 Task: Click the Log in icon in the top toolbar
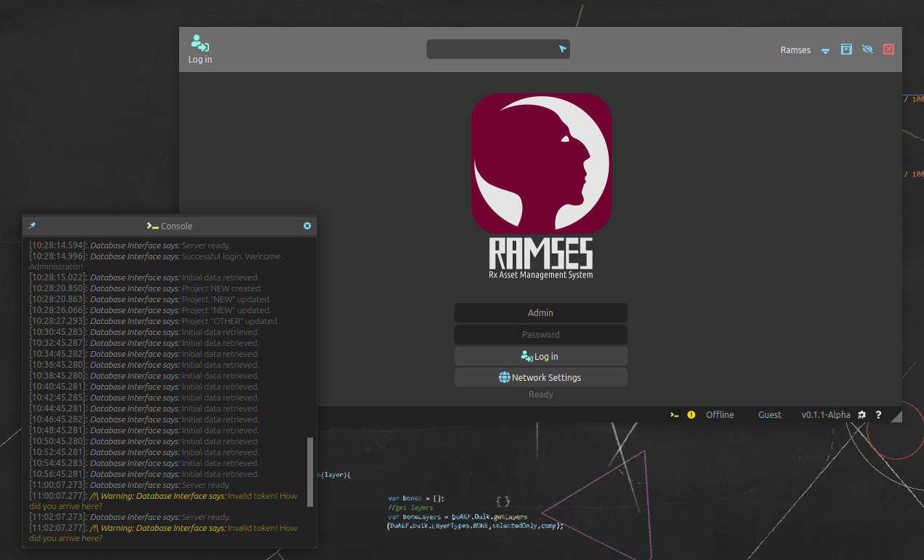(x=200, y=45)
